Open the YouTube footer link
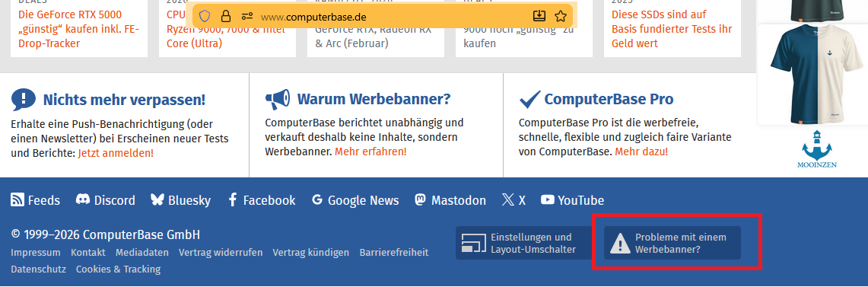Image resolution: width=868 pixels, height=287 pixels. tap(572, 200)
